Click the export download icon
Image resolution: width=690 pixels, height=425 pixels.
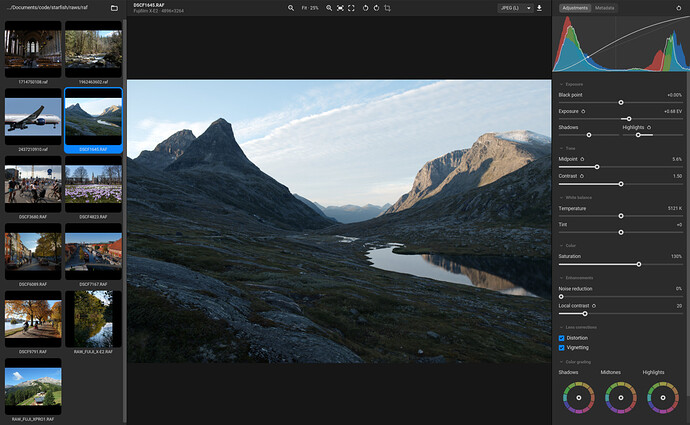click(539, 8)
